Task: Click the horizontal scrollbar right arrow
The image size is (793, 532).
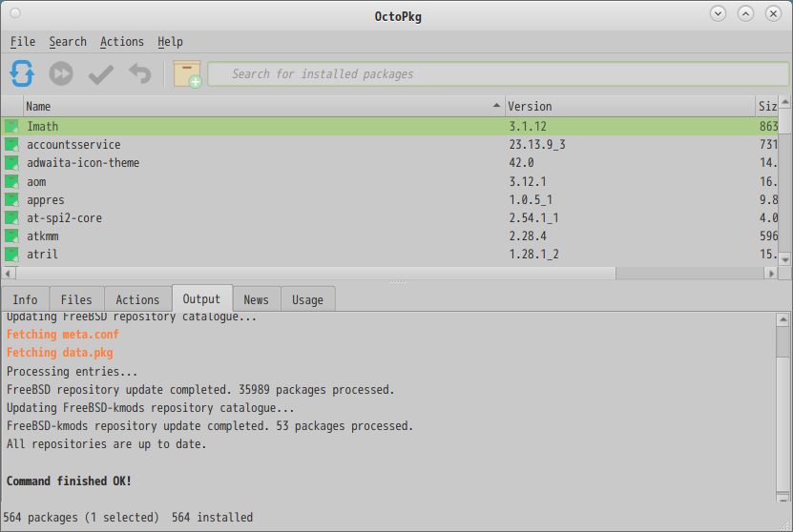Action: click(771, 274)
